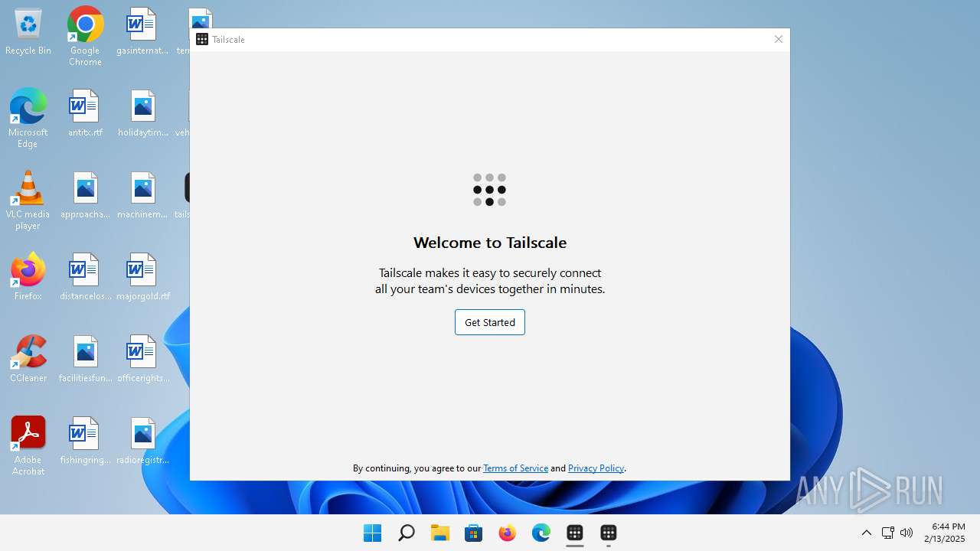Open Firefox from taskbar
980x551 pixels.
click(508, 533)
